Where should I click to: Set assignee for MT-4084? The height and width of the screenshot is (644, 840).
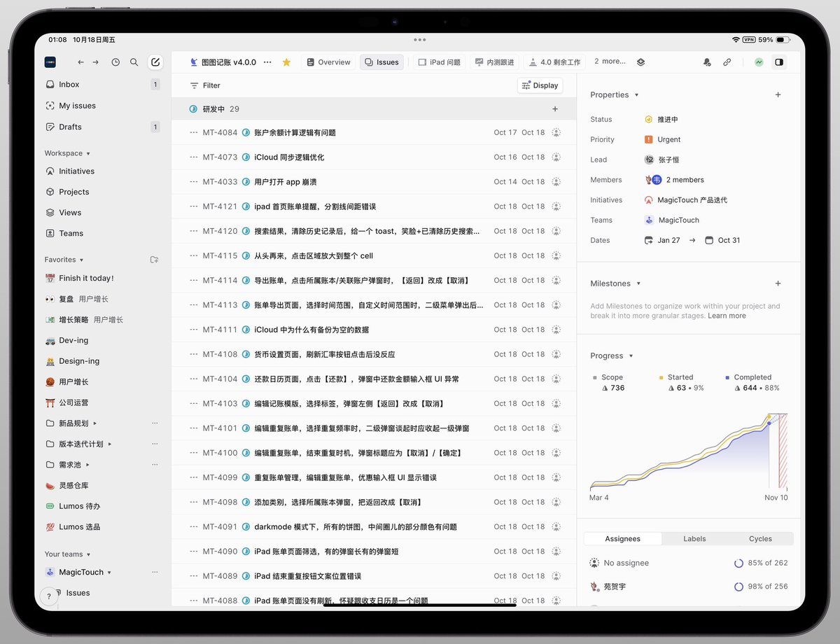[x=556, y=132]
